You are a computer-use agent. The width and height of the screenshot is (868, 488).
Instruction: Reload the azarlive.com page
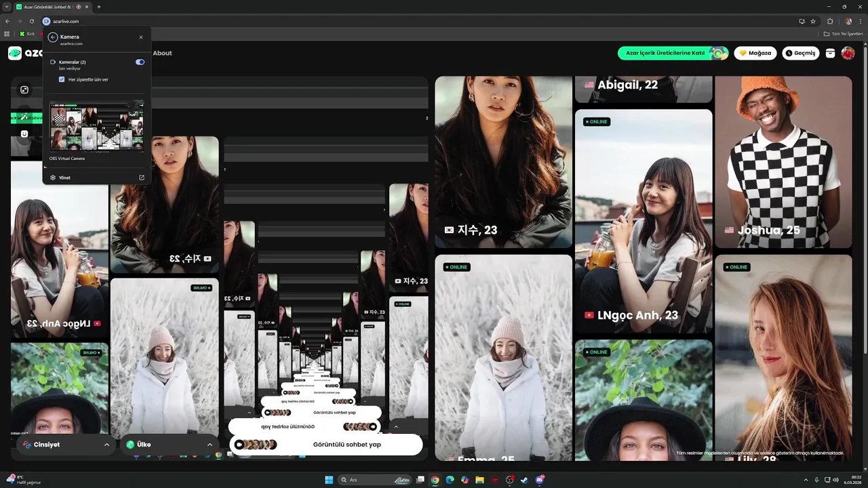click(31, 21)
